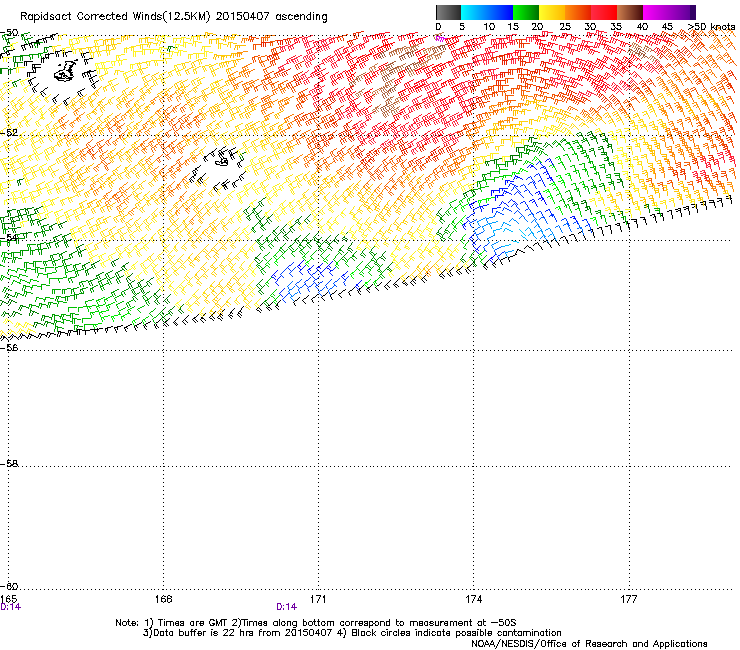Click the legend scale label "10"

point(489,27)
